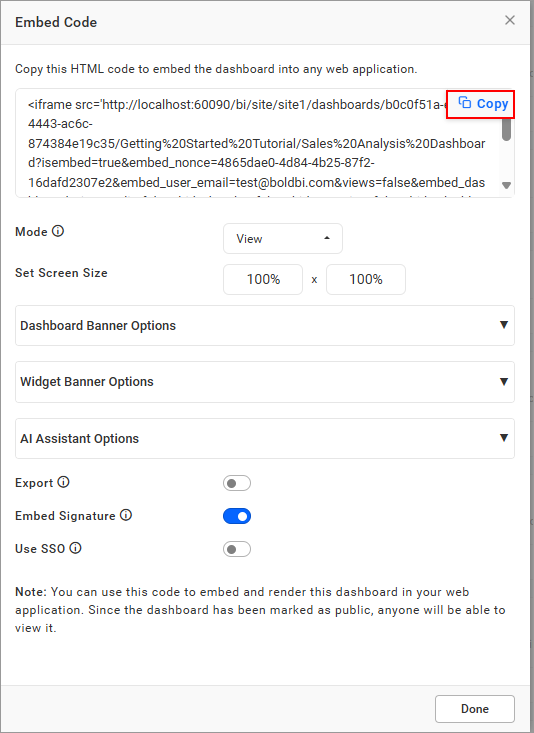
Task: Click the Mode info icon
Action: (58, 231)
